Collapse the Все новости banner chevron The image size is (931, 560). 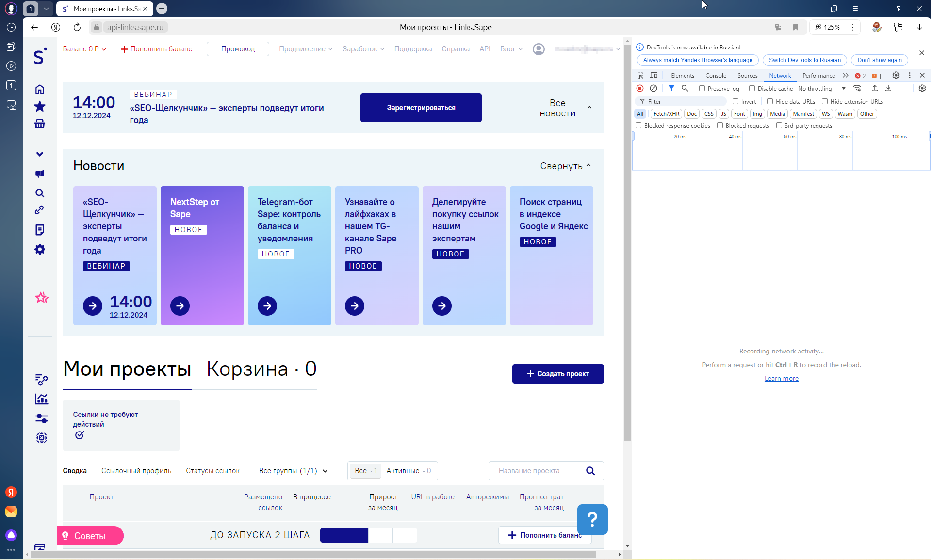(589, 107)
